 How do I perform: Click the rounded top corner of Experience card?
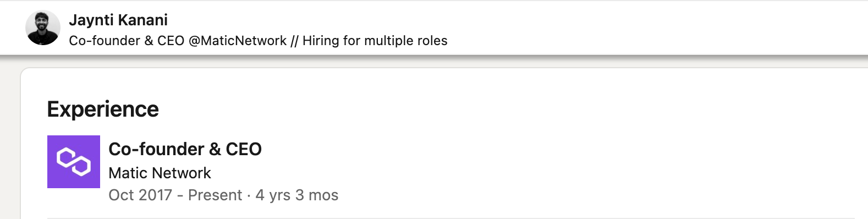pyautogui.click(x=25, y=73)
